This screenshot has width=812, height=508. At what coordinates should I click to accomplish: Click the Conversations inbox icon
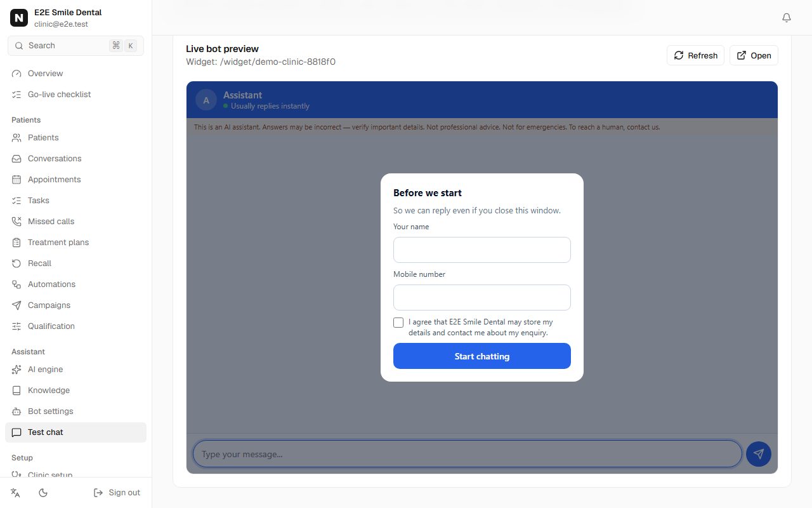point(16,159)
